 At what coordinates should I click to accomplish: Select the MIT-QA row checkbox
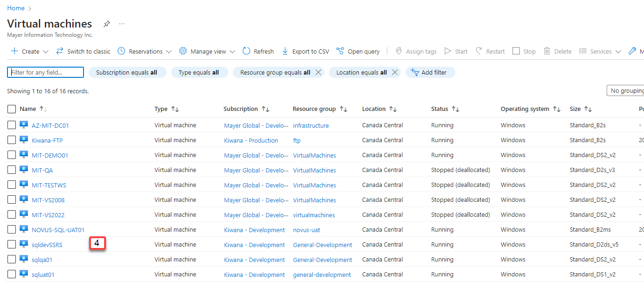[x=12, y=170]
